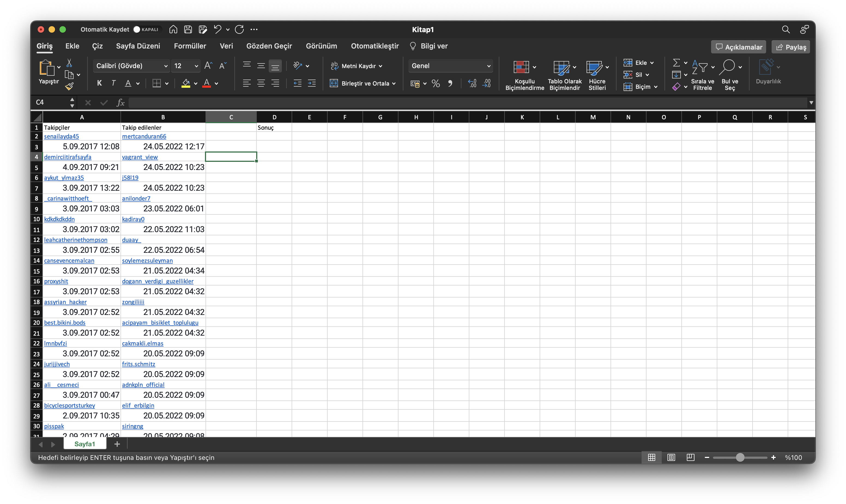Screen dimensions: 846x504
Task: Click the comma style icon
Action: coord(450,84)
